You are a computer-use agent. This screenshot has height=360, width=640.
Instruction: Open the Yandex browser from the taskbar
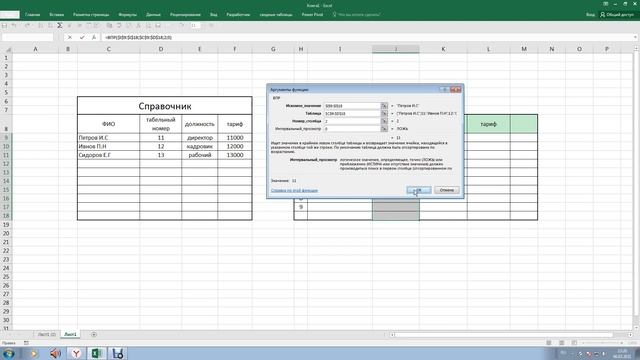pyautogui.click(x=76, y=353)
